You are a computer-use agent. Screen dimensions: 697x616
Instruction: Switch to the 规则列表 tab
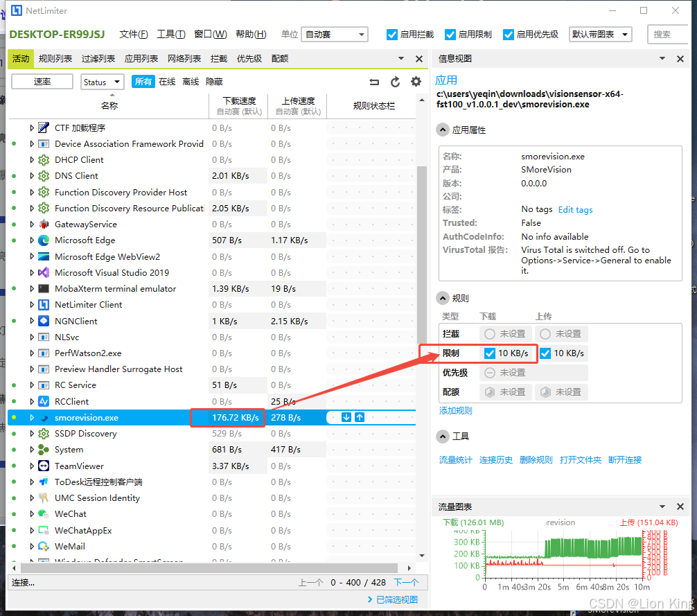click(x=55, y=59)
